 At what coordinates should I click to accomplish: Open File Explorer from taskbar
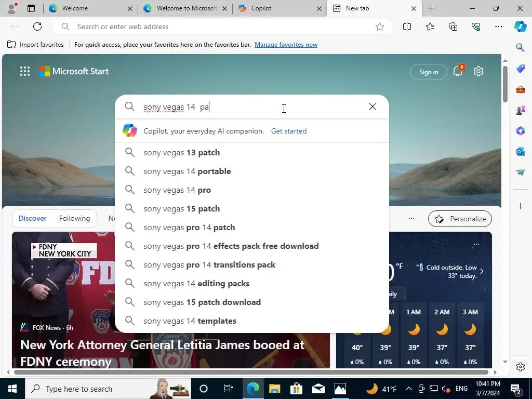[x=274, y=389]
